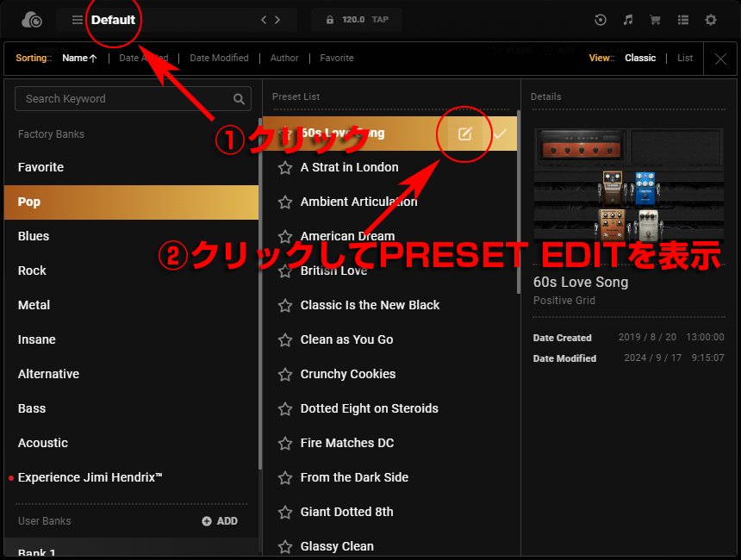Image resolution: width=741 pixels, height=560 pixels.
Task: Click the Default preset name in header
Action: coord(113,20)
